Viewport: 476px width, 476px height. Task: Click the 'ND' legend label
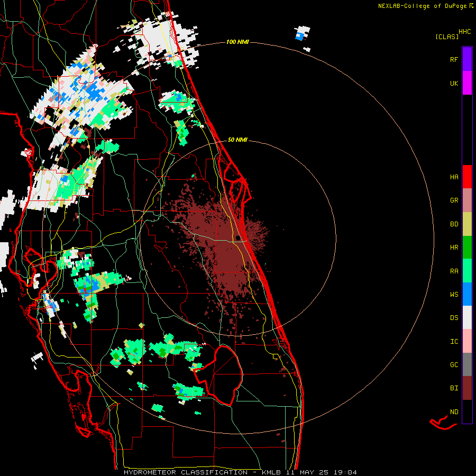[454, 411]
